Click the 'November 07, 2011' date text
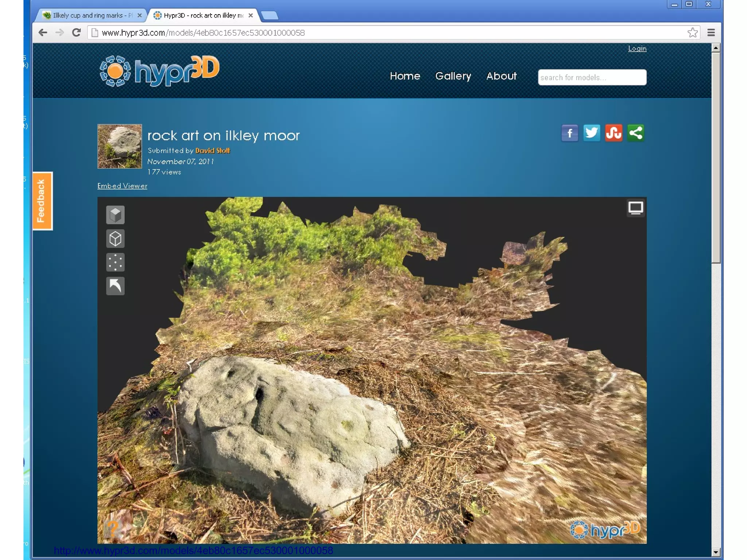 [181, 162]
